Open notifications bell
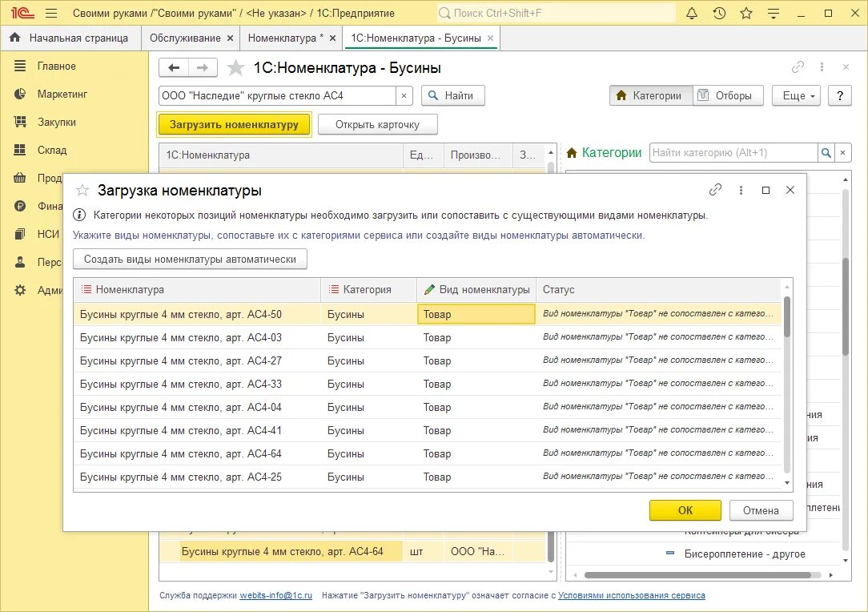Viewport: 868px width, 612px height. coord(691,14)
